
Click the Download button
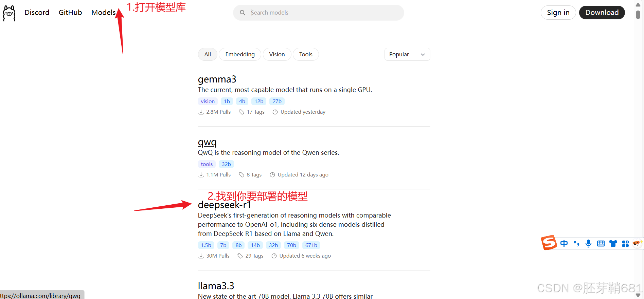[602, 13]
